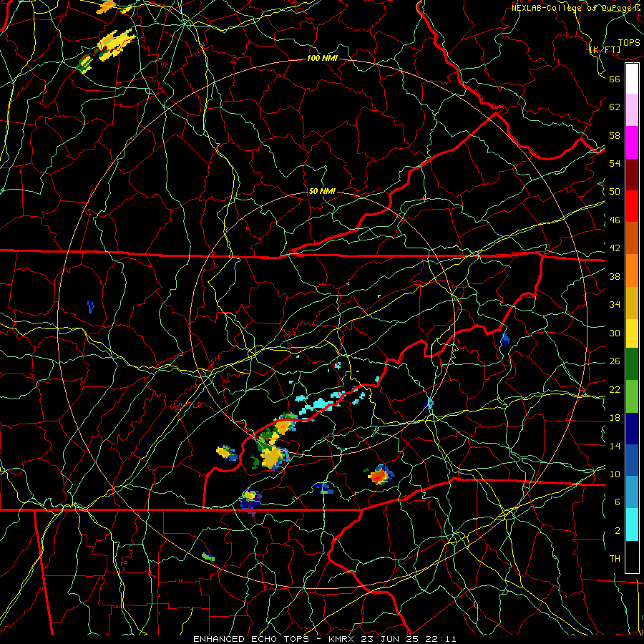Click the '100 NMI' range ring label
This screenshot has width=644, height=644.
click(322, 59)
